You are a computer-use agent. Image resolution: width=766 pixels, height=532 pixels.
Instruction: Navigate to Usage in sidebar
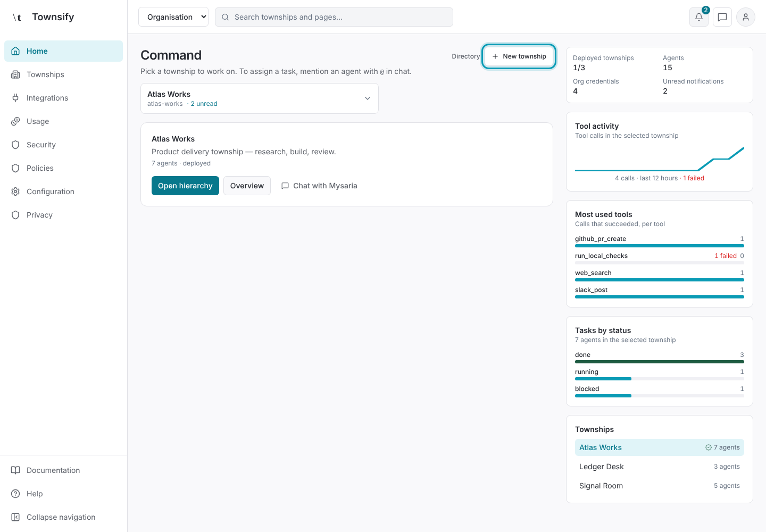pyautogui.click(x=63, y=121)
